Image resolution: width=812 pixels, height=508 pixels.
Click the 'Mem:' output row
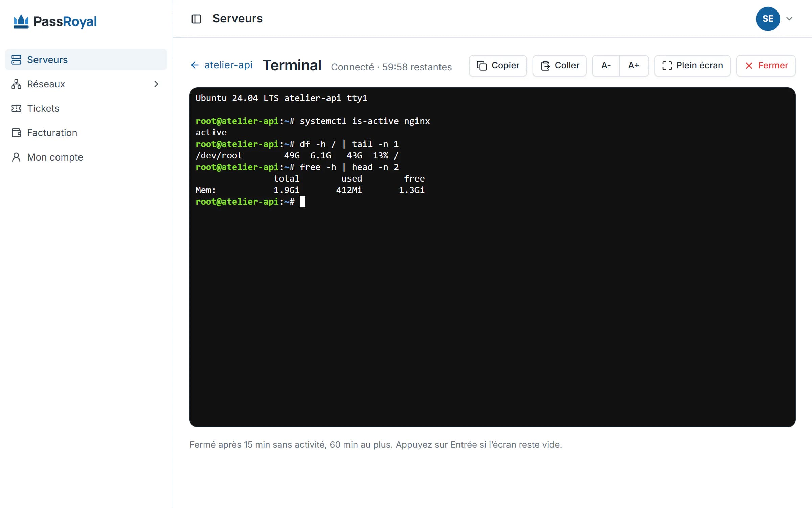pos(310,190)
